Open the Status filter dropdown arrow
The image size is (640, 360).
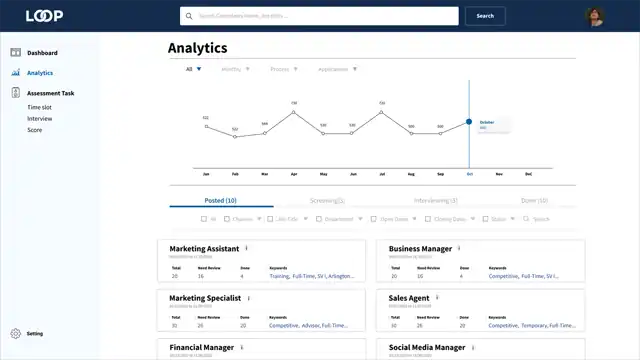(x=513, y=219)
